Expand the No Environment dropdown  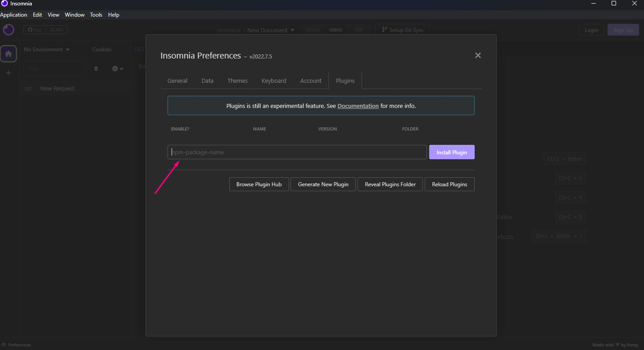[x=47, y=49]
